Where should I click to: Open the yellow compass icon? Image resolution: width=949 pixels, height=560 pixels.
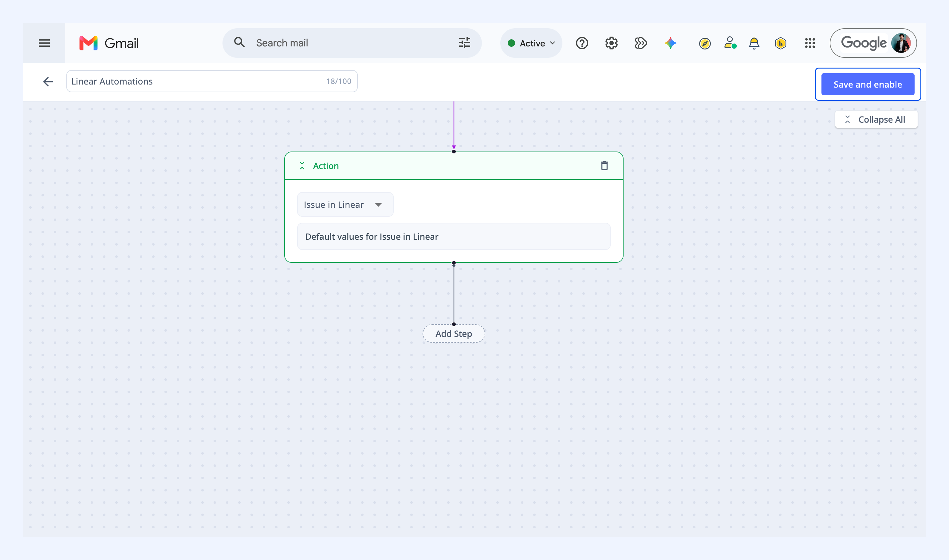(704, 44)
